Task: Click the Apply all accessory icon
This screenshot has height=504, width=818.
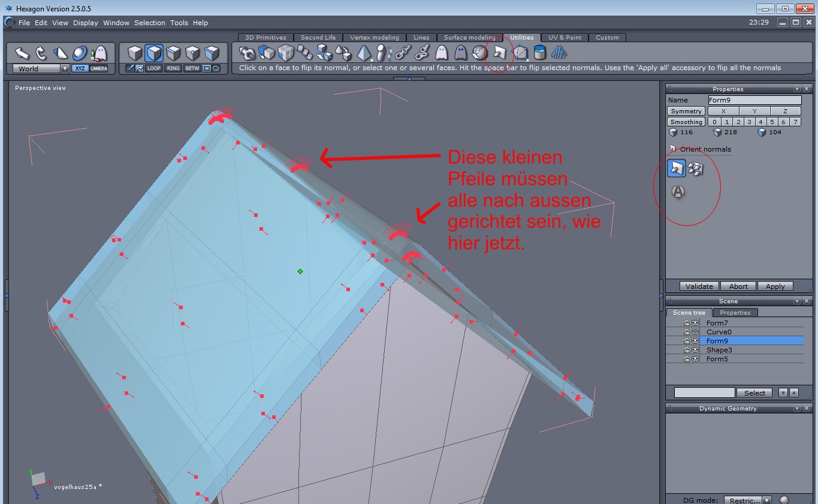Action: pyautogui.click(x=678, y=192)
